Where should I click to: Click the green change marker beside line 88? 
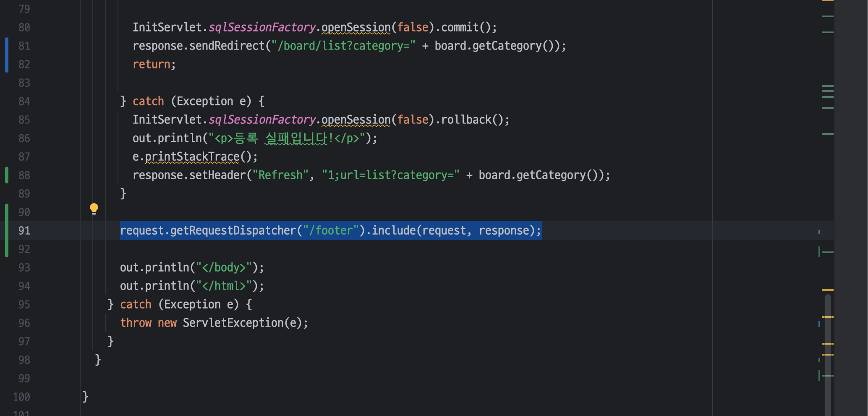[7, 175]
